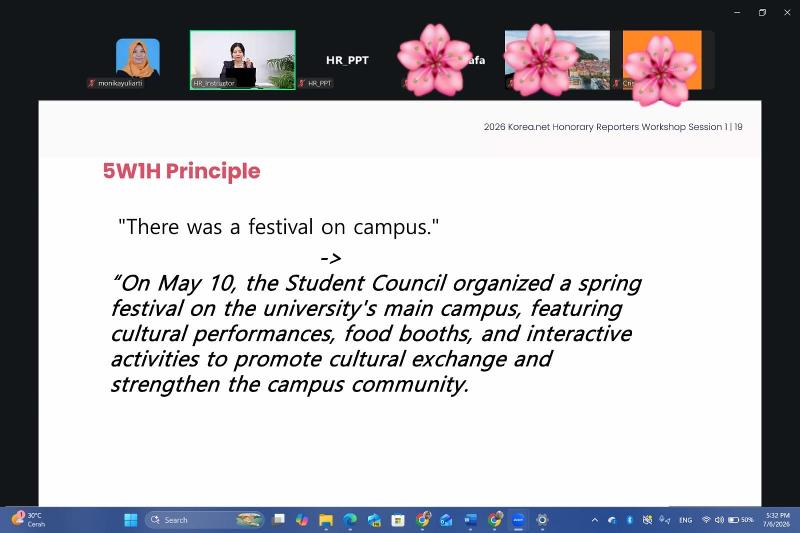This screenshot has width=800, height=533.
Task: Click the line "strengthen the campus community."
Action: pyautogui.click(x=290, y=384)
